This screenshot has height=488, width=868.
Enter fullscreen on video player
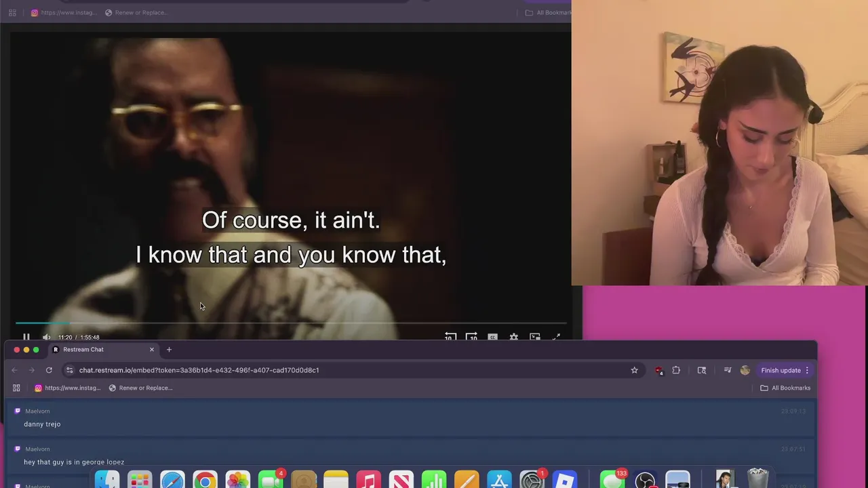click(556, 337)
